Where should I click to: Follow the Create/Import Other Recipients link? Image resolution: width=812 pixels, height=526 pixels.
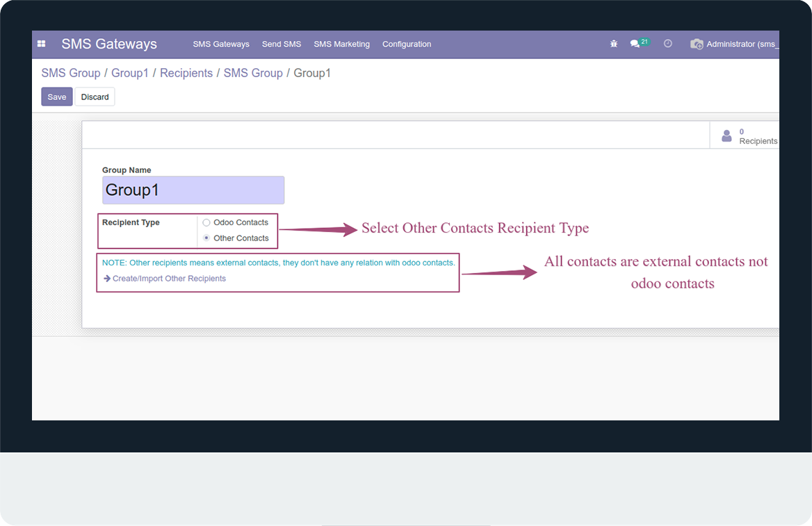click(165, 279)
